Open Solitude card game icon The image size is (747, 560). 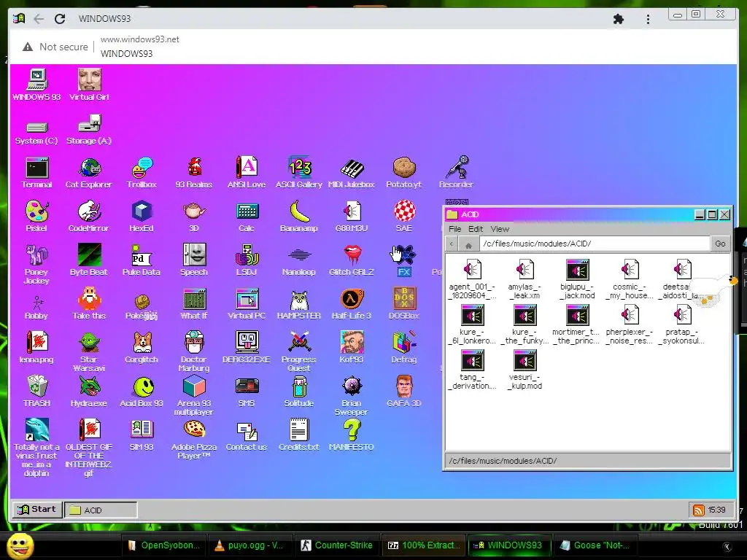pos(299,392)
